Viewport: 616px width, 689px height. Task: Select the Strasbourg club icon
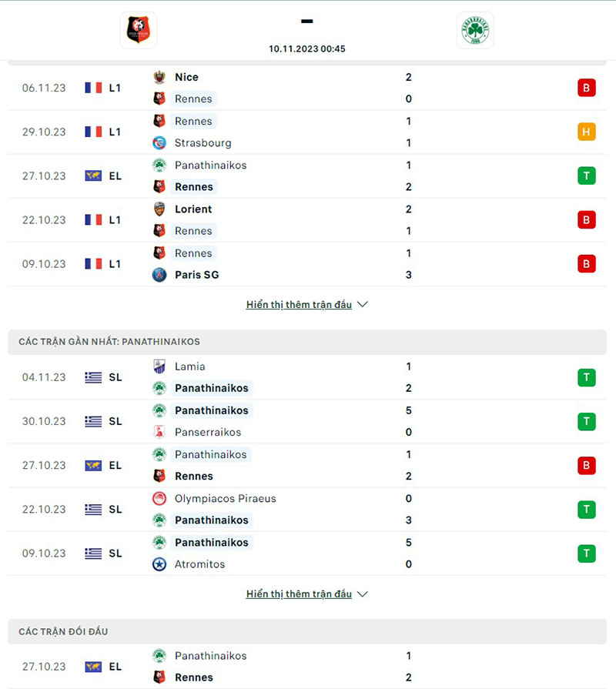pyautogui.click(x=159, y=143)
